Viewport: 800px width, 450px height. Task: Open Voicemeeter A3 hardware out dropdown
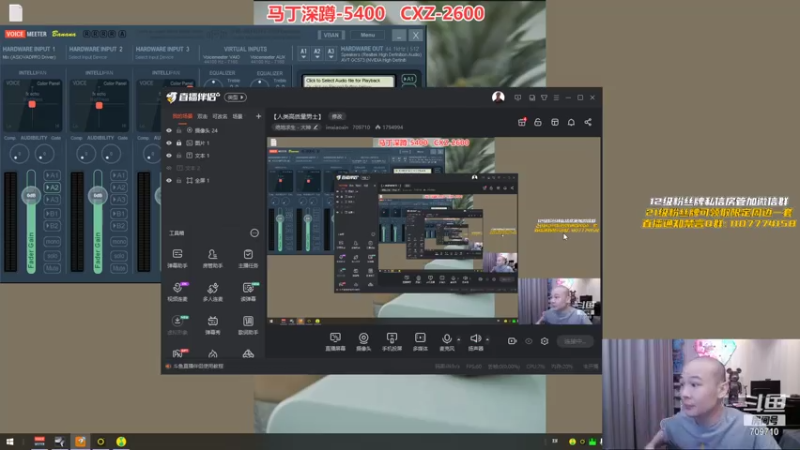click(331, 54)
